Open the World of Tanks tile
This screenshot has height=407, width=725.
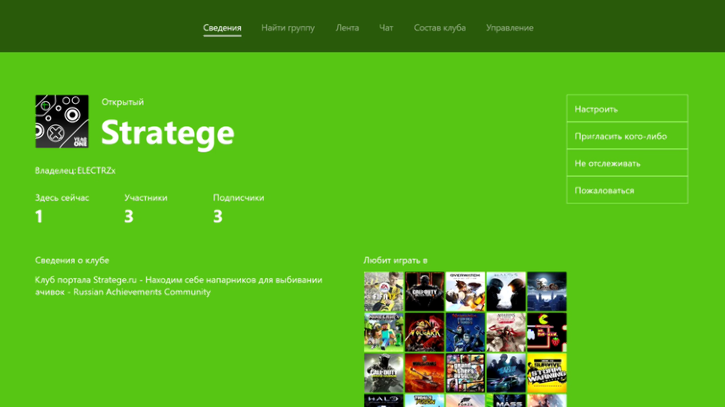tap(424, 373)
